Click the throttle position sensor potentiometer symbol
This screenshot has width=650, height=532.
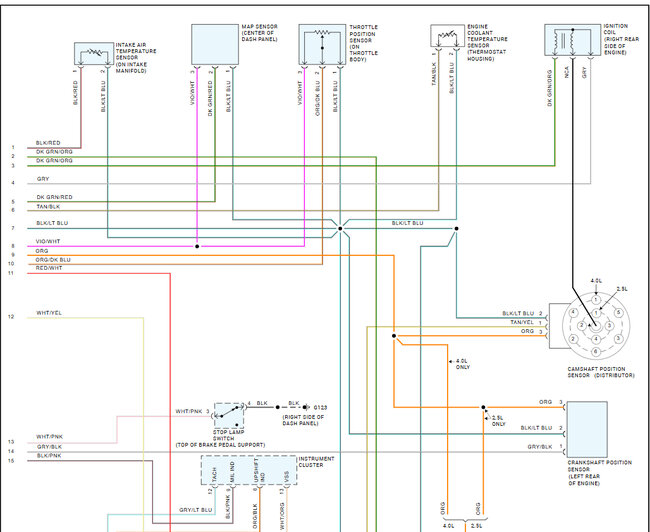click(322, 44)
